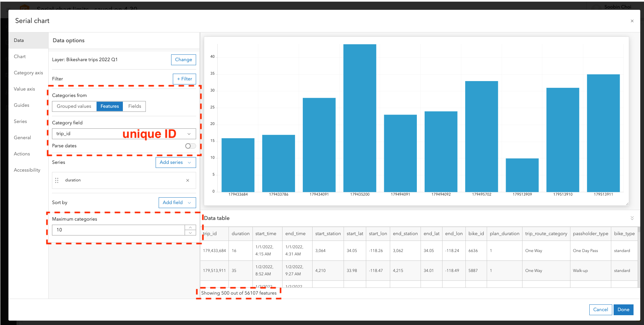Open the Add field dropdown under Sort by

177,202
